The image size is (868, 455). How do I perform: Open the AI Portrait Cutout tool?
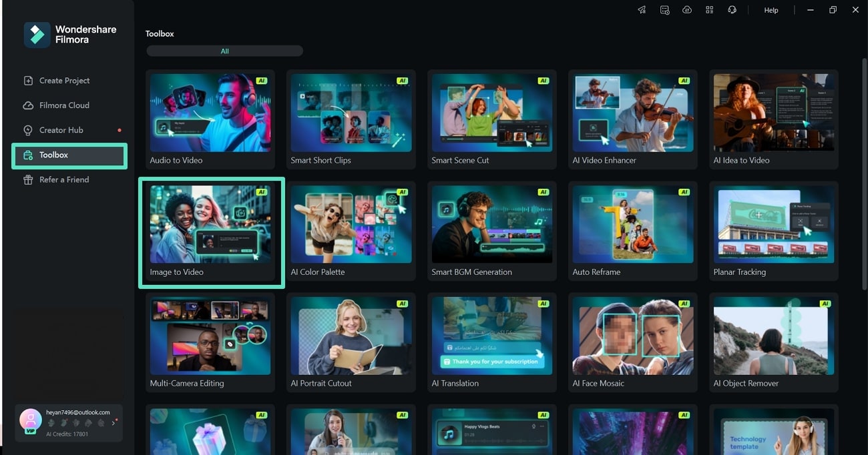pyautogui.click(x=351, y=343)
